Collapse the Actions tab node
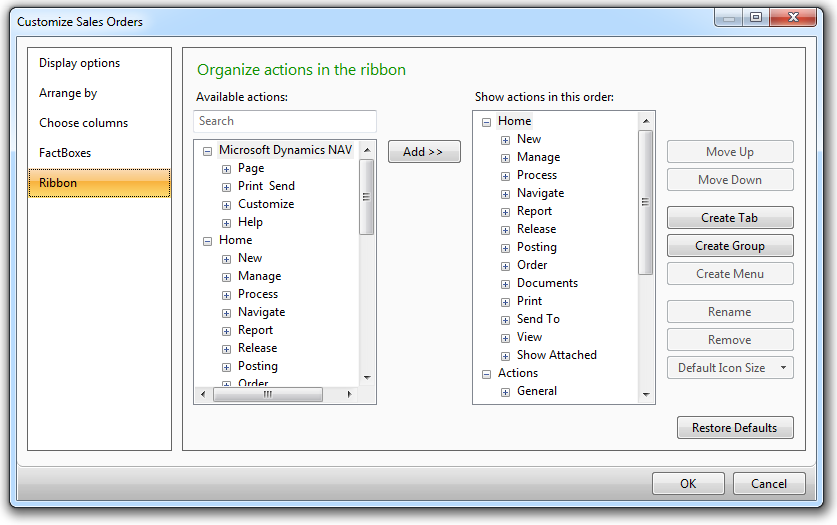 [x=486, y=374]
